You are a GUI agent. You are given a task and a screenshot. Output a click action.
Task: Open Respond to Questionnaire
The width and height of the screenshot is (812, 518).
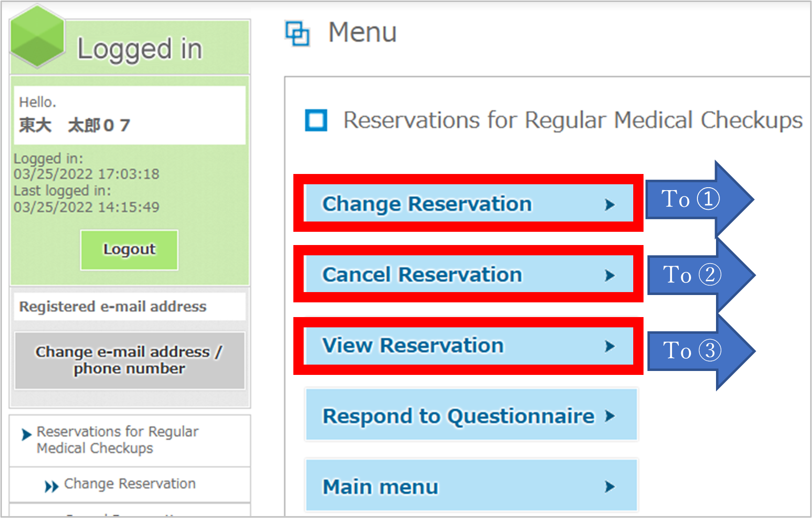click(x=471, y=415)
